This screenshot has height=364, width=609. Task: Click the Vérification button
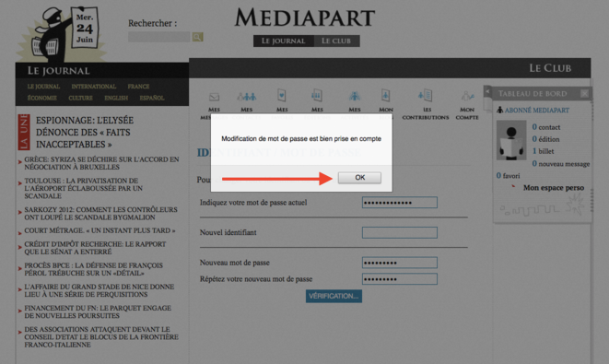[334, 296]
